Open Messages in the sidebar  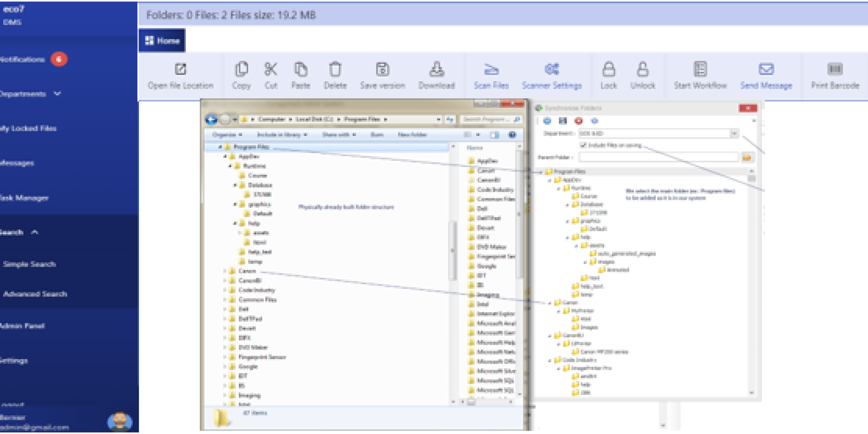tap(17, 163)
